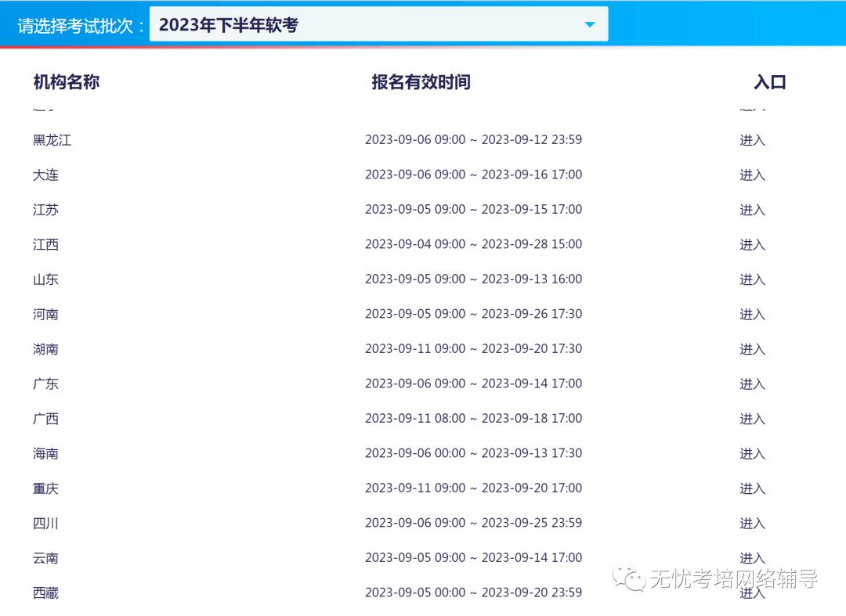
Task: Click 进入 next to 山东
Action: coord(751,279)
